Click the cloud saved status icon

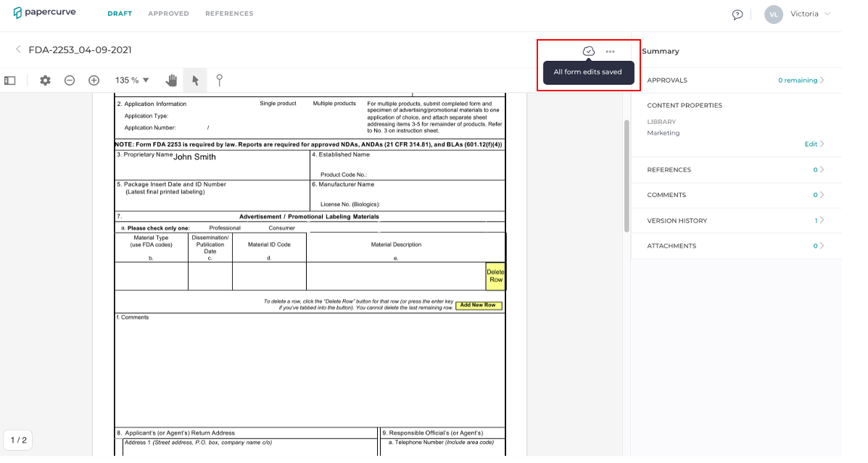pyautogui.click(x=588, y=51)
